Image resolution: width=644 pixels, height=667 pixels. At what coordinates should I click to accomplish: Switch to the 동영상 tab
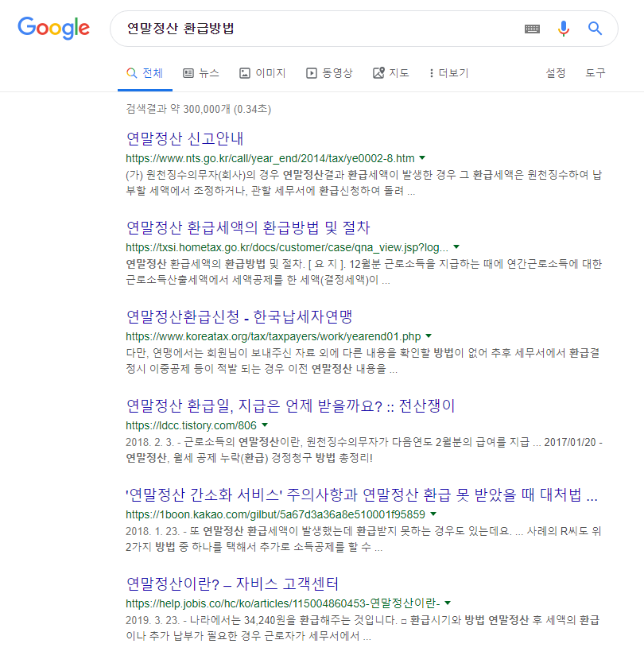[x=330, y=73]
